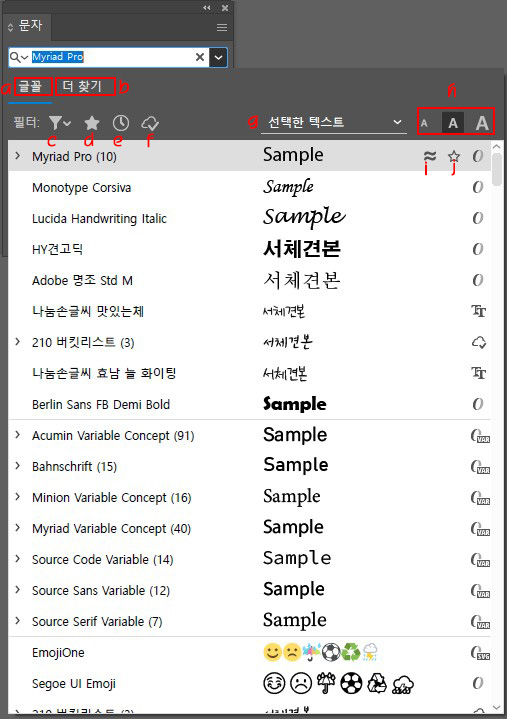Screen dimensions: 507x719
Task: Select Berlin Sans FB Demi Bold
Action: (x=249, y=404)
